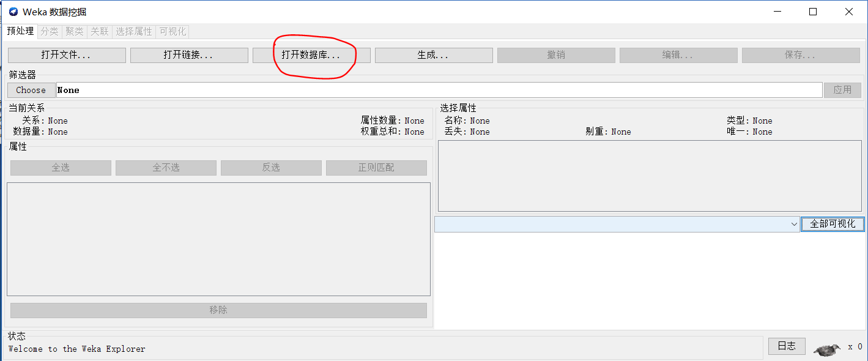The width and height of the screenshot is (868, 361).
Task: Click the Weka bird icon in status bar
Action: tap(826, 349)
